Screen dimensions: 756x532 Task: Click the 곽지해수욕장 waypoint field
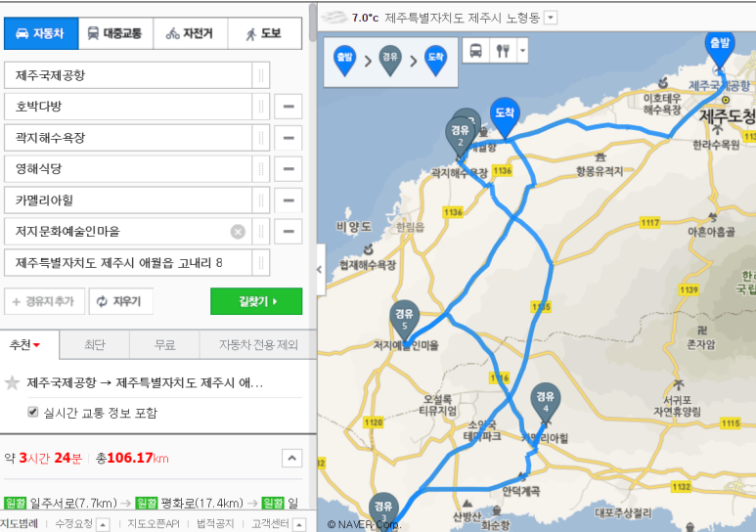click(x=128, y=138)
